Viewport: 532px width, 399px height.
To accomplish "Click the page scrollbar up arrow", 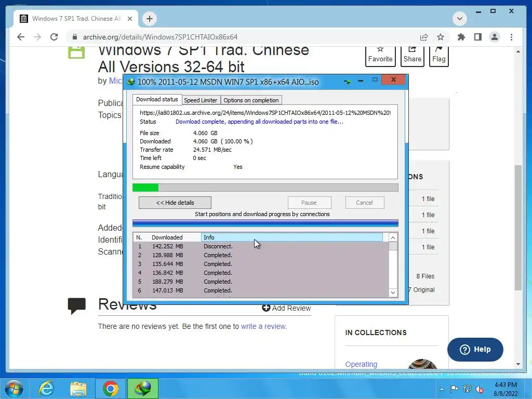I will tap(518, 51).
